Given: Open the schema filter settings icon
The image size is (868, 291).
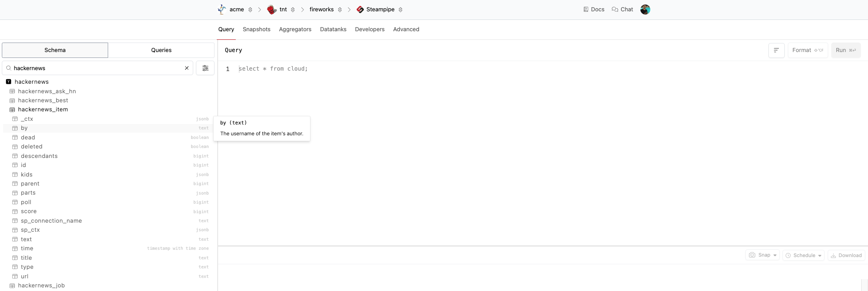Looking at the screenshot, I should point(205,68).
